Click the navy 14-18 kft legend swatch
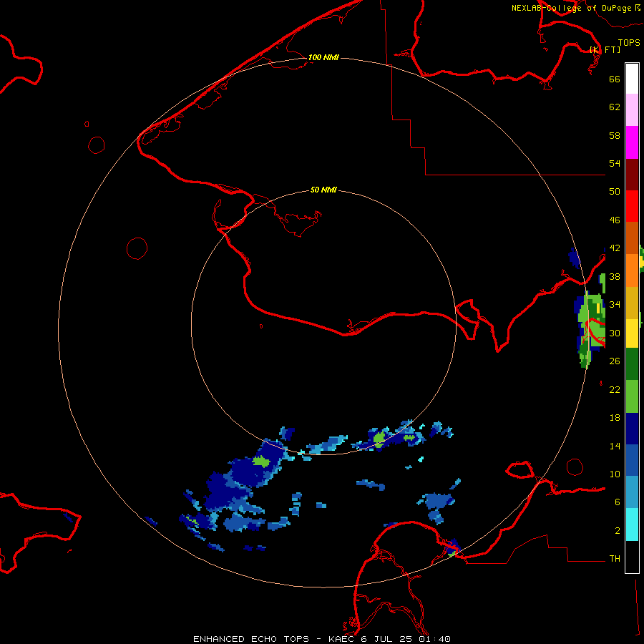 632,429
